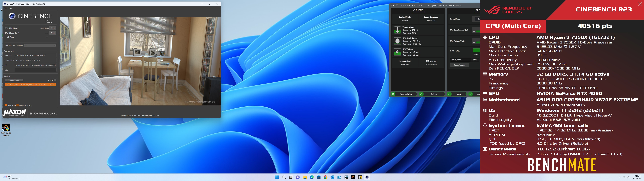The height and width of the screenshot is (181, 644).
Task: Open the CPU (Multi Core) ranking dropdown
Action: pyautogui.click(x=14, y=80)
